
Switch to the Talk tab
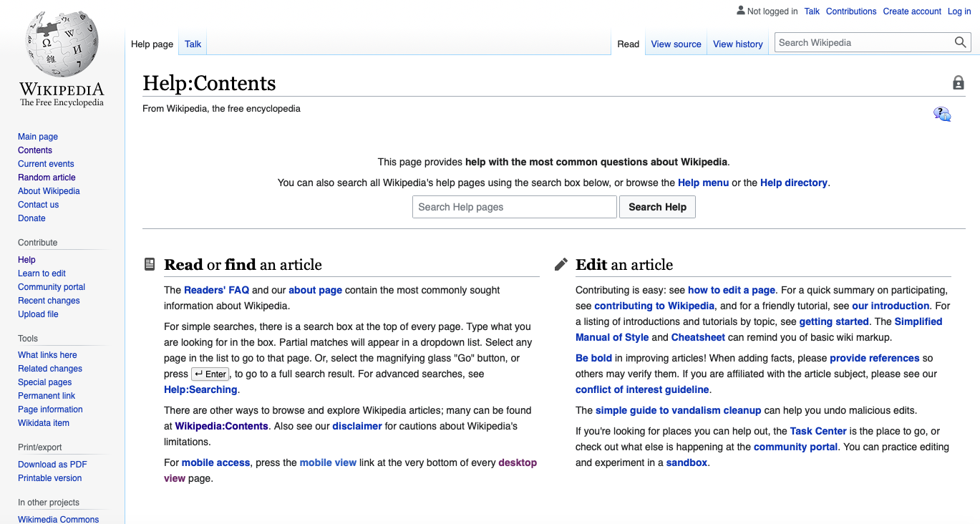pos(193,44)
